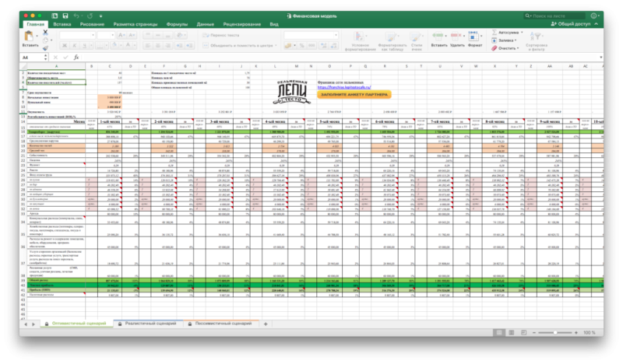Open the Формулы ribbon tab
Image resolution: width=623 pixels, height=364 pixels.
(x=177, y=24)
